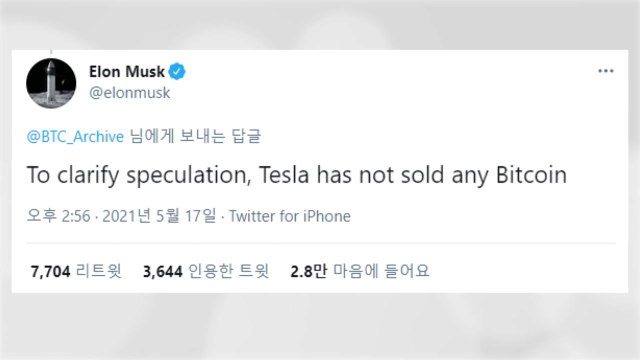View the 7,704 리트윗 list
This screenshot has height=360, width=640.
tap(76, 271)
